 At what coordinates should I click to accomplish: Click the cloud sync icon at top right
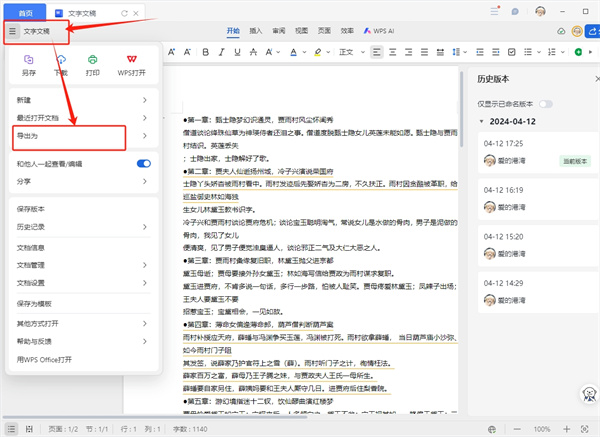click(x=561, y=31)
